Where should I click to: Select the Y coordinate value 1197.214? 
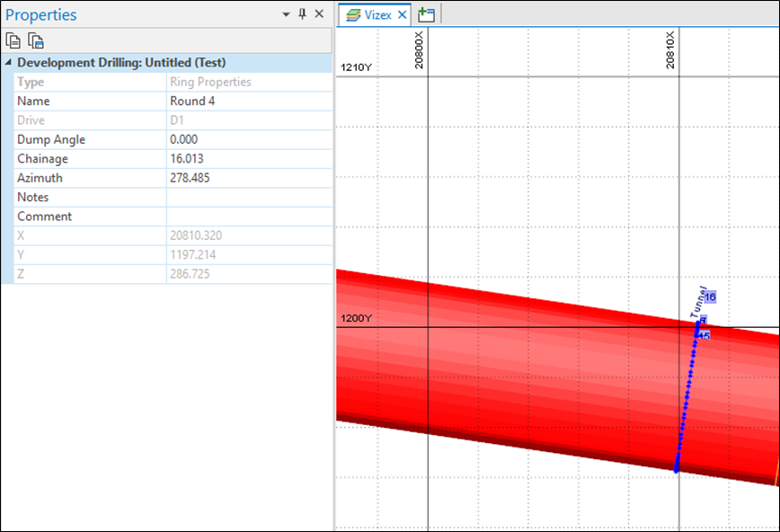click(x=193, y=255)
